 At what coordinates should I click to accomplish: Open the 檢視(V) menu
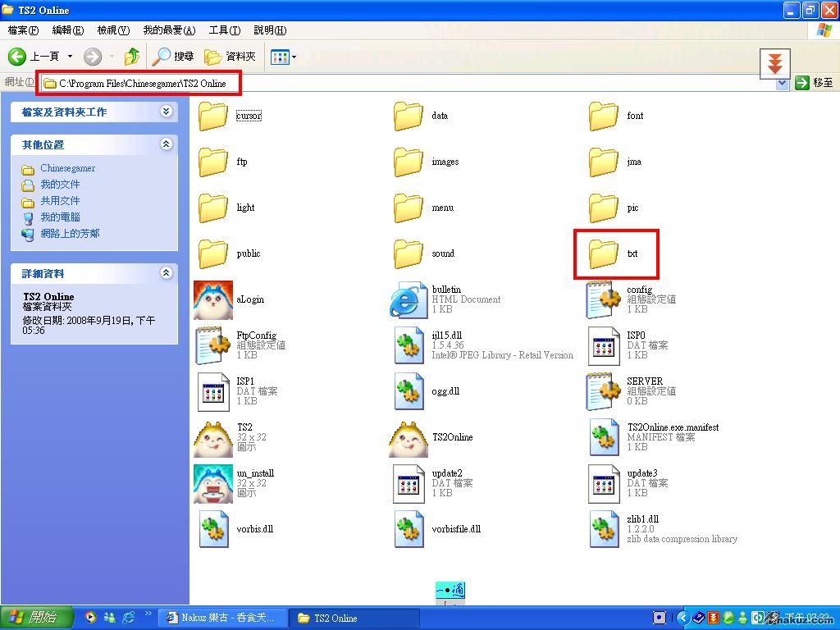(113, 30)
